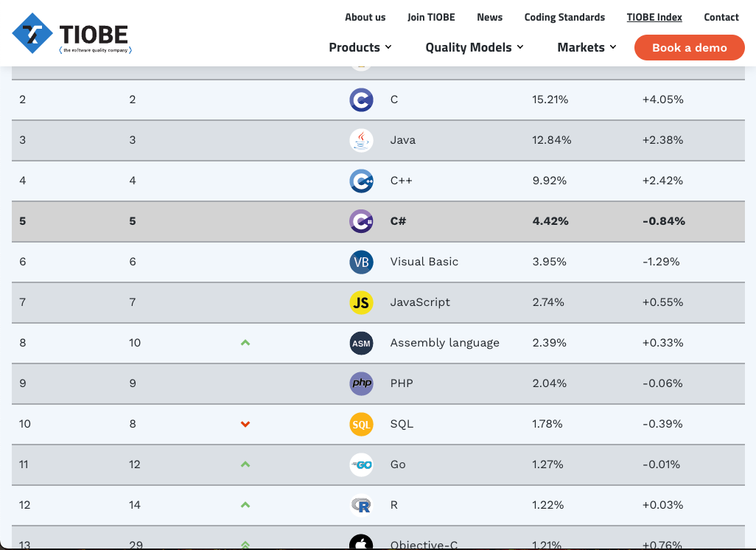
Task: Click the yellow JavaScript JS icon
Action: tap(361, 302)
